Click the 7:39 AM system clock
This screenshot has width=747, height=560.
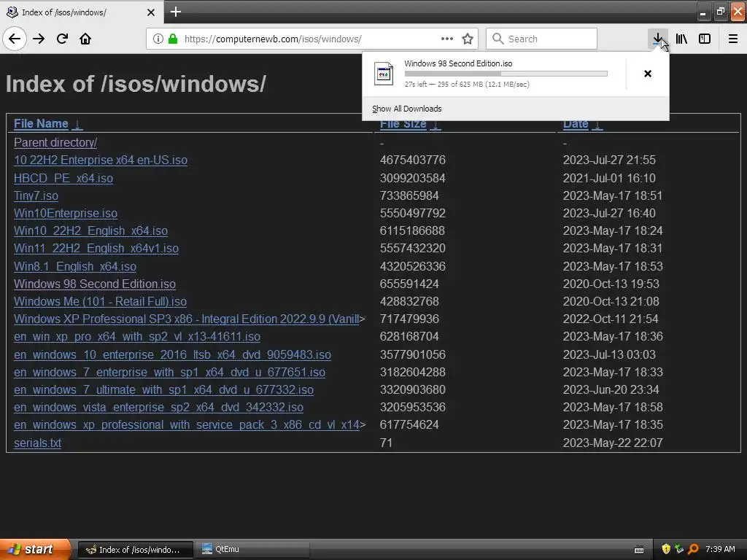(720, 550)
